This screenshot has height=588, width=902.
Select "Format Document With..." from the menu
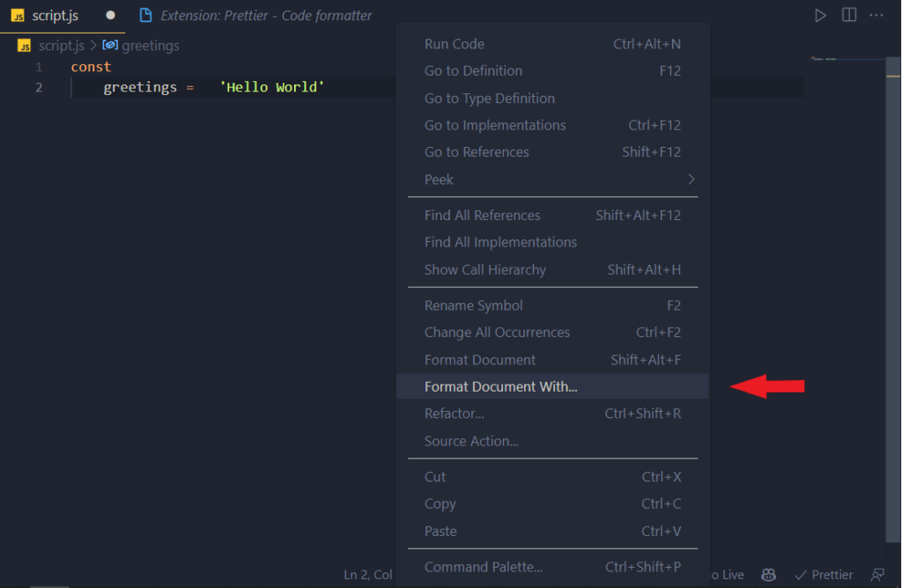[500, 386]
